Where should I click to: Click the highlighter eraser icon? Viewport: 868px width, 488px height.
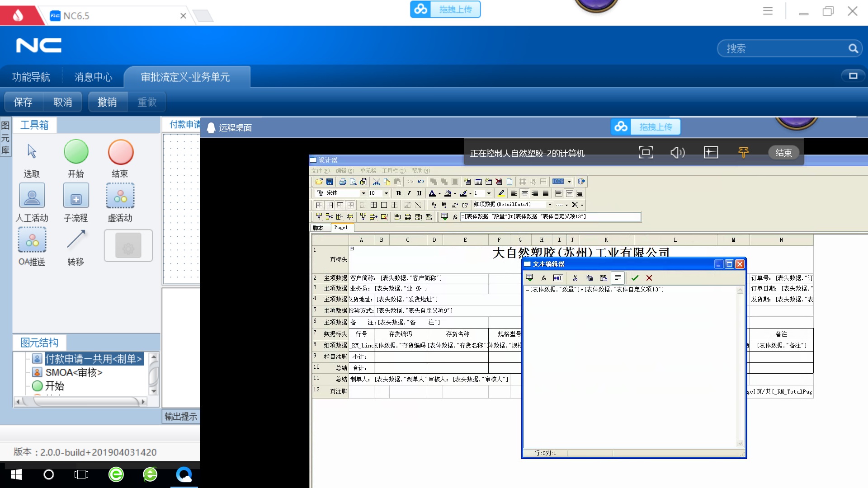501,193
